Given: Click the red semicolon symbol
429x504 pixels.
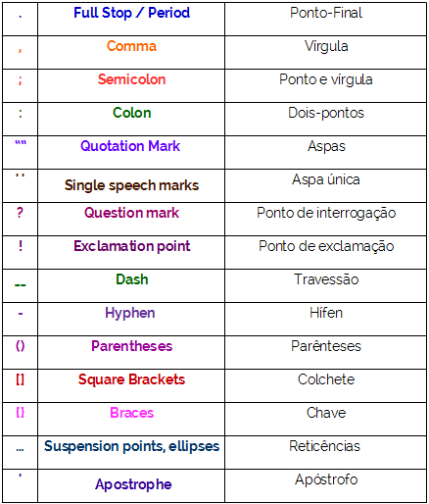Looking at the screenshot, I should (21, 79).
